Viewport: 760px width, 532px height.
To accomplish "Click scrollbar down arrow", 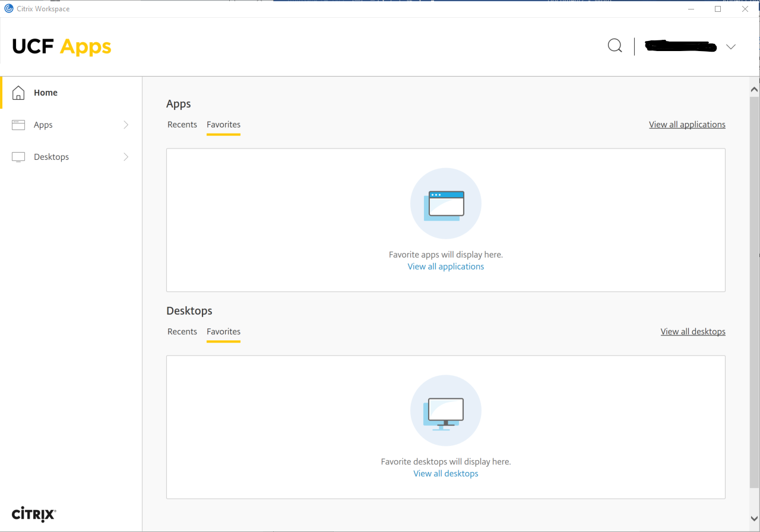I will (x=754, y=519).
